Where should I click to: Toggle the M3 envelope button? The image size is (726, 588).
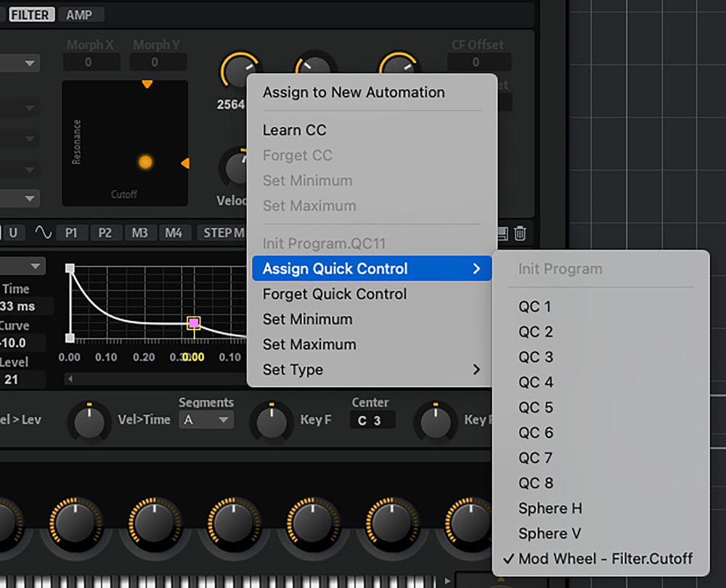point(140,233)
